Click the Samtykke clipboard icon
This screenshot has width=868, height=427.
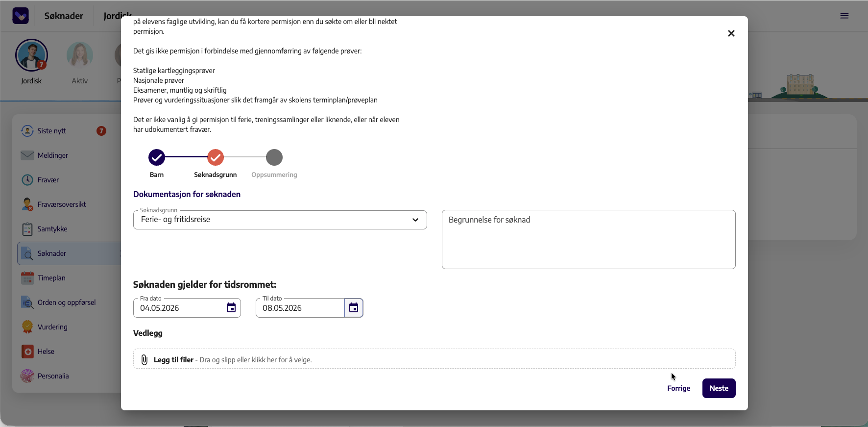click(x=27, y=229)
